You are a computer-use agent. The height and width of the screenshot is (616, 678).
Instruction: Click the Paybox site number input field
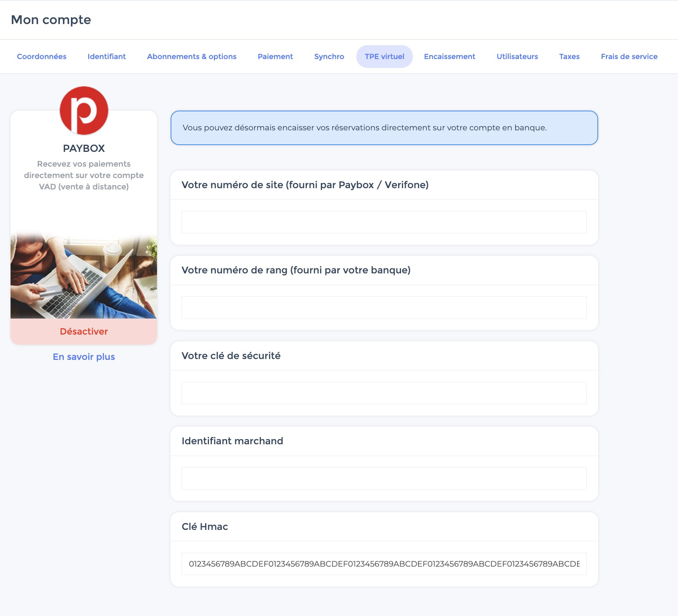384,222
